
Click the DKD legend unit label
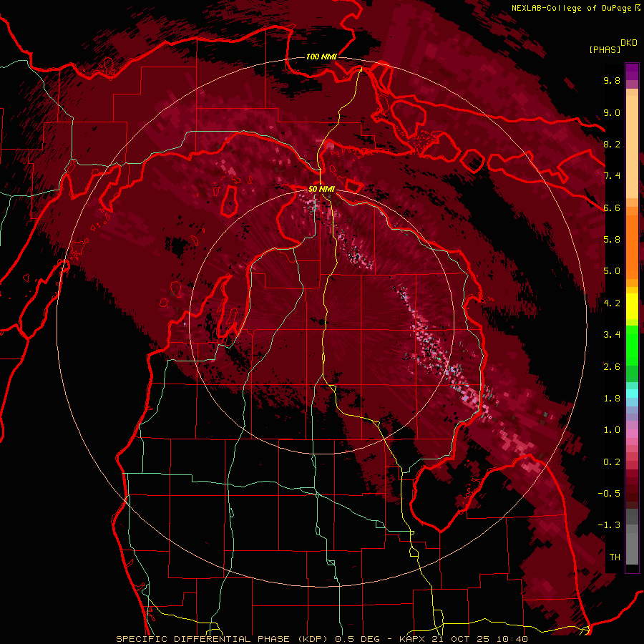(629, 43)
